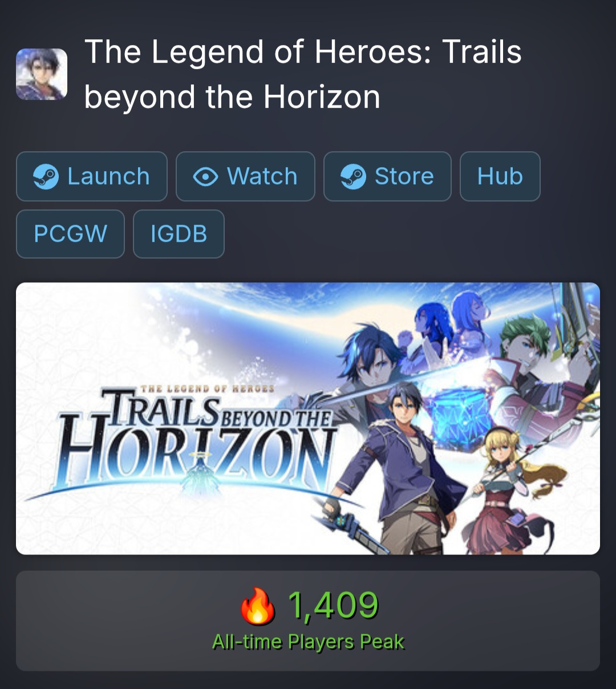The width and height of the screenshot is (616, 689).
Task: Click the All-time Players Peak label
Action: [x=308, y=642]
